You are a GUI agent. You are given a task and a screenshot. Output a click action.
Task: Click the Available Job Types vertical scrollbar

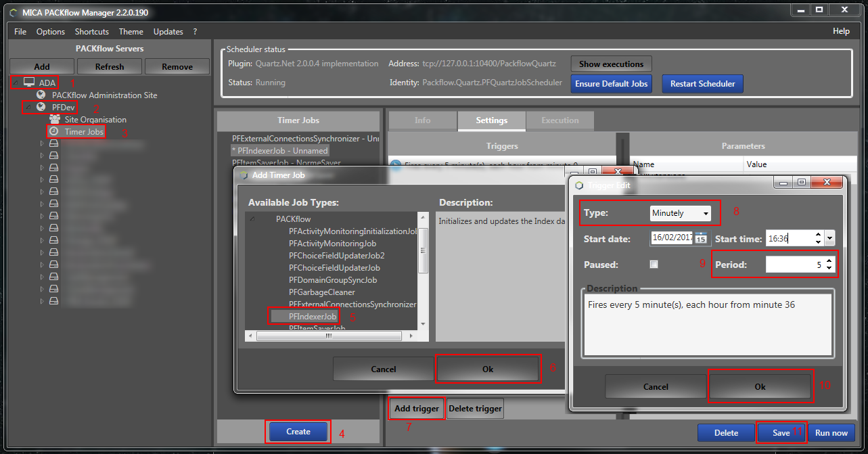coord(423,250)
